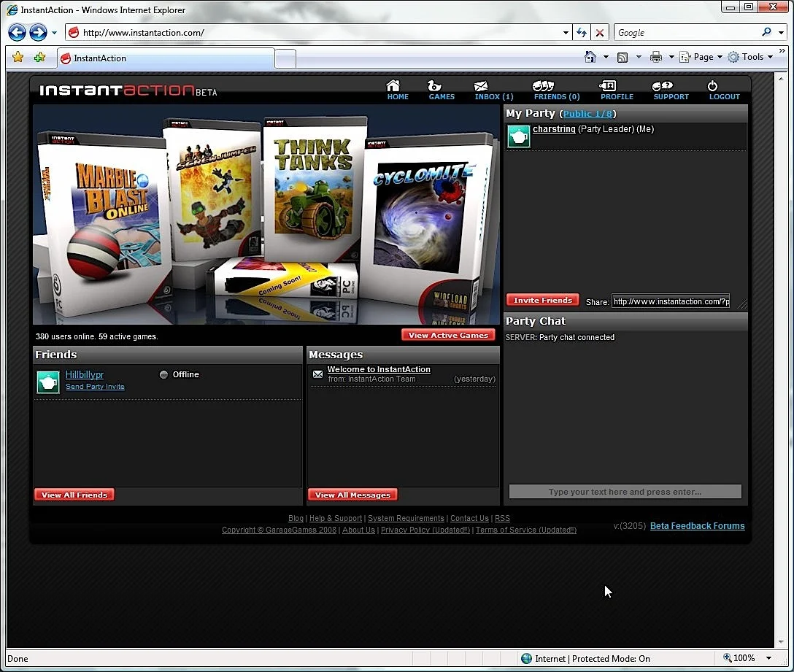Open a new blank browser tab
The width and height of the screenshot is (794, 672).
285,59
